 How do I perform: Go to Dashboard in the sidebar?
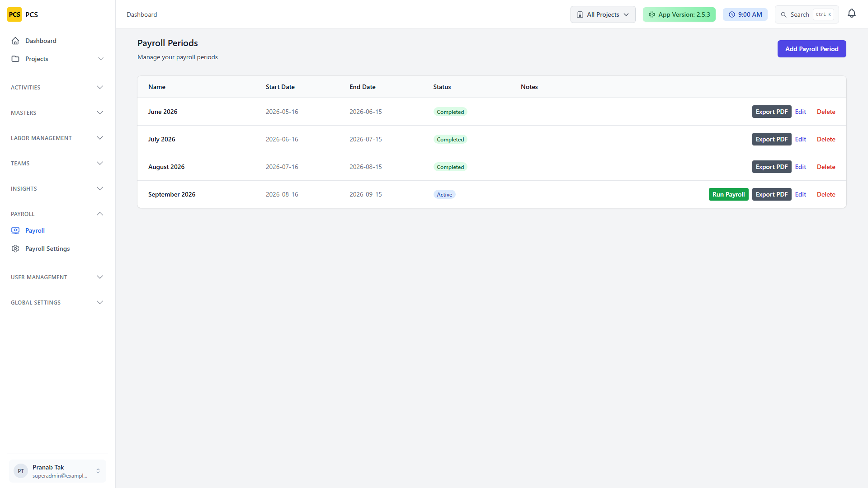(x=57, y=41)
